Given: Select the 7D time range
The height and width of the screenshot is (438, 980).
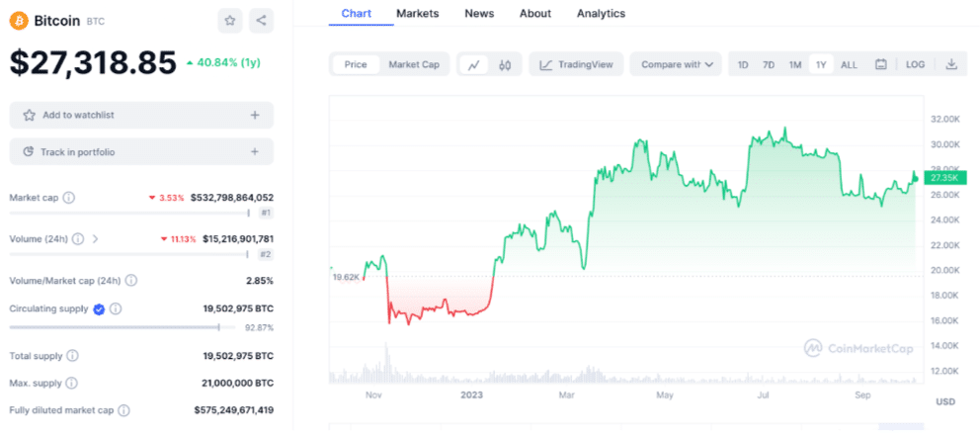Looking at the screenshot, I should coord(769,64).
